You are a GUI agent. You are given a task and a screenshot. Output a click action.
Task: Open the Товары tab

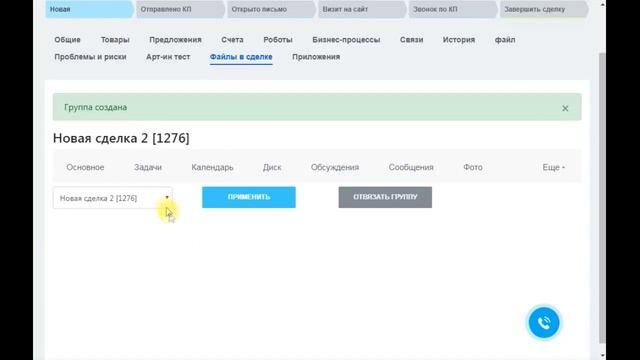pyautogui.click(x=115, y=40)
